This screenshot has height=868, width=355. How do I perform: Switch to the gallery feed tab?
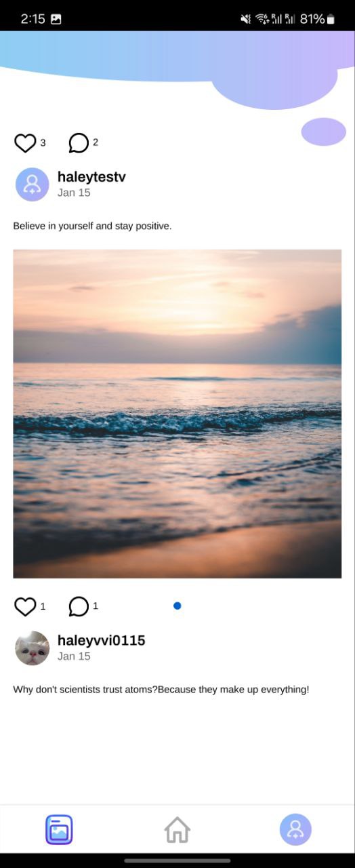click(59, 829)
